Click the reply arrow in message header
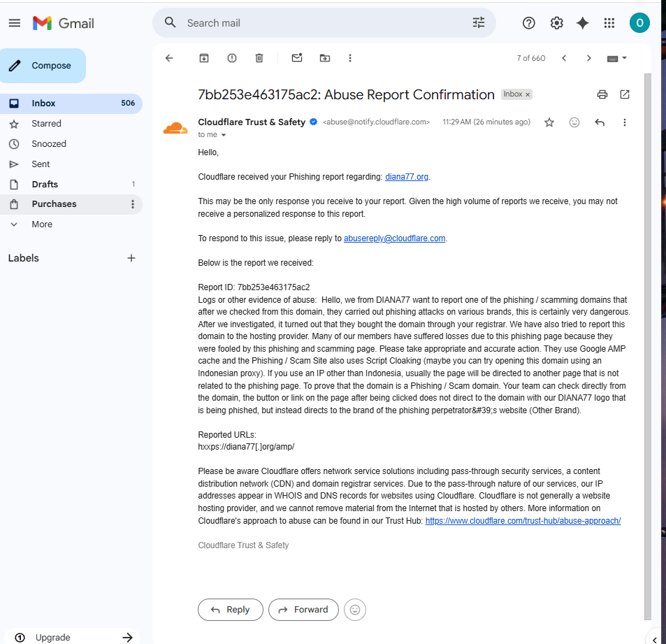 (600, 122)
